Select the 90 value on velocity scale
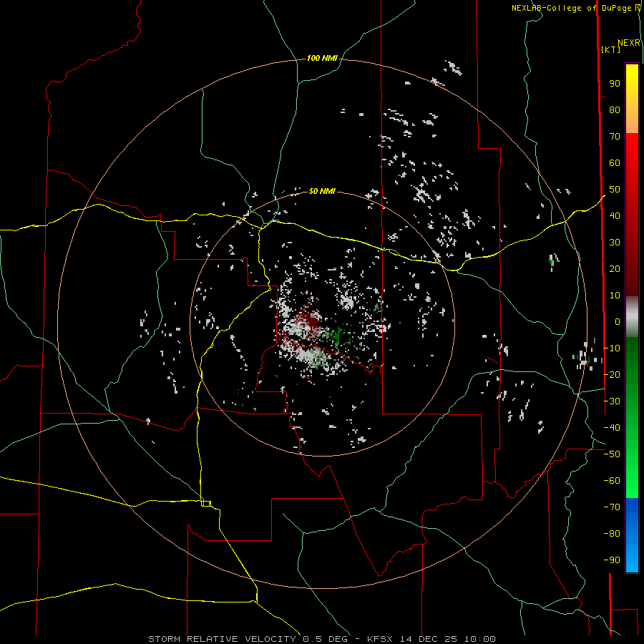This screenshot has height=644, width=644. coord(615,84)
